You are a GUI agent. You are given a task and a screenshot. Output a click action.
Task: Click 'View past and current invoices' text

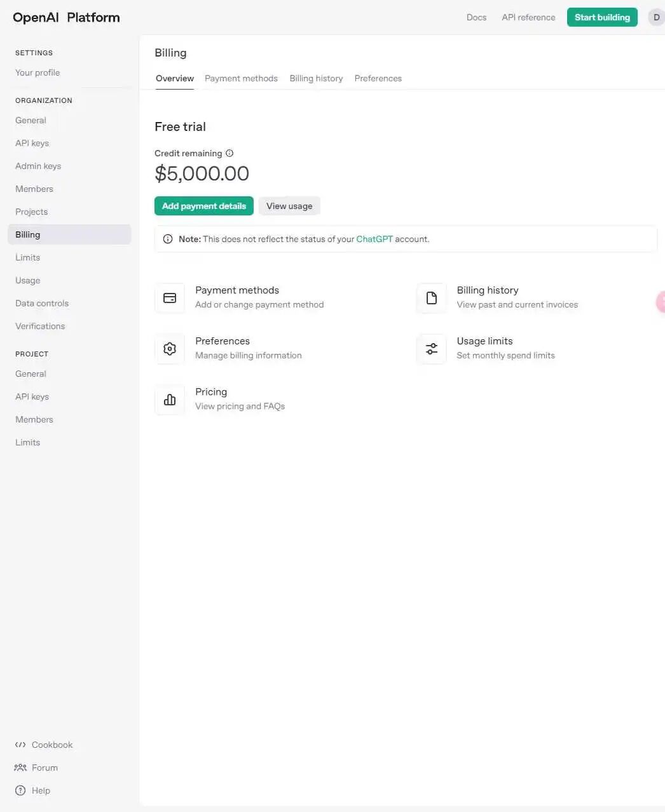pyautogui.click(x=518, y=305)
